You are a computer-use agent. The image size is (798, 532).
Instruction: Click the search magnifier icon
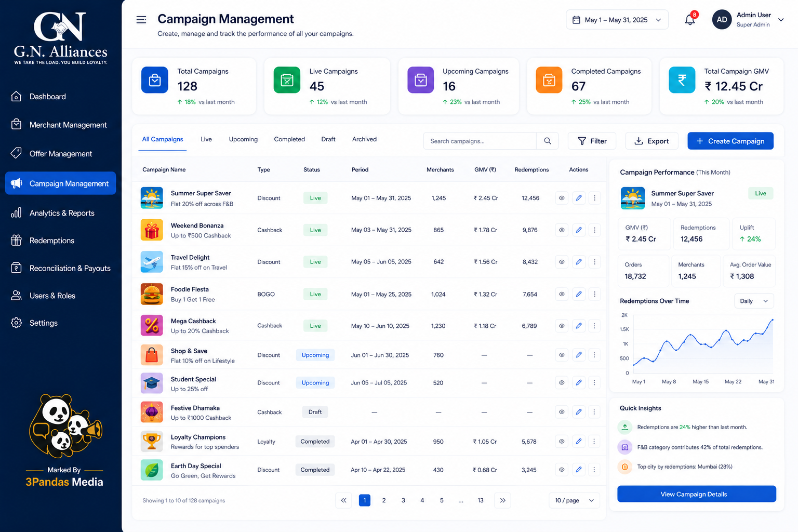point(548,141)
